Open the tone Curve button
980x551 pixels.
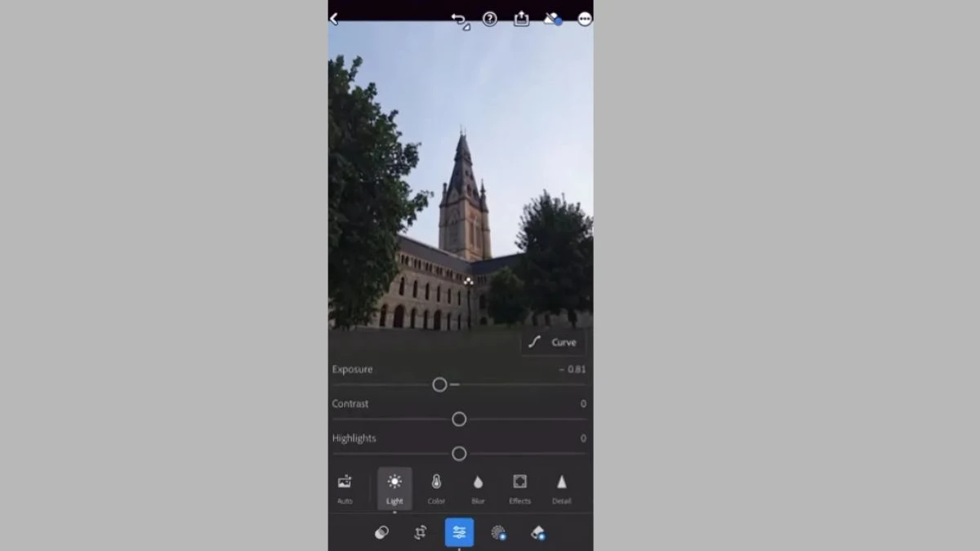(553, 342)
